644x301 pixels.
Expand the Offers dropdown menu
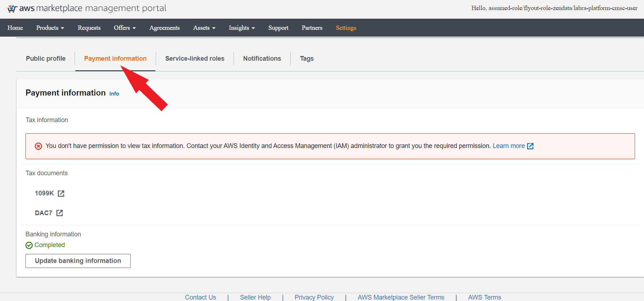[125, 28]
